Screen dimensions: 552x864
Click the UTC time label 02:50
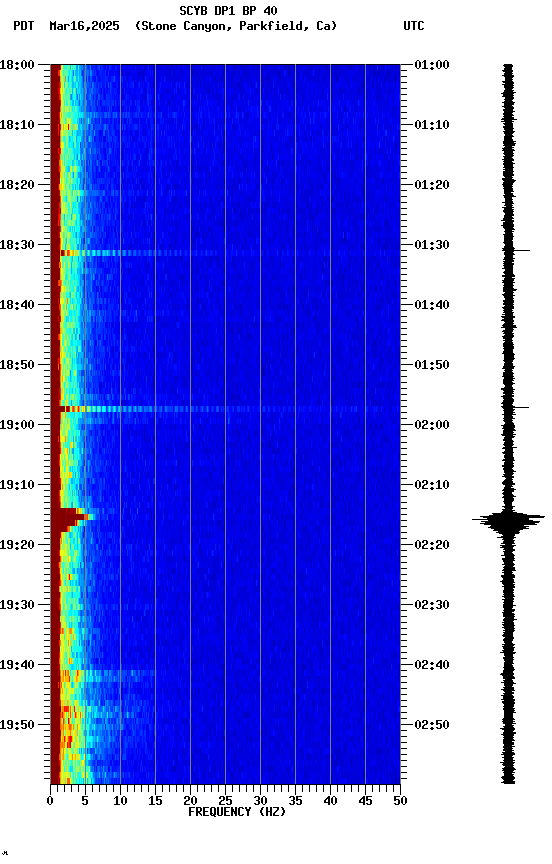pyautogui.click(x=432, y=725)
